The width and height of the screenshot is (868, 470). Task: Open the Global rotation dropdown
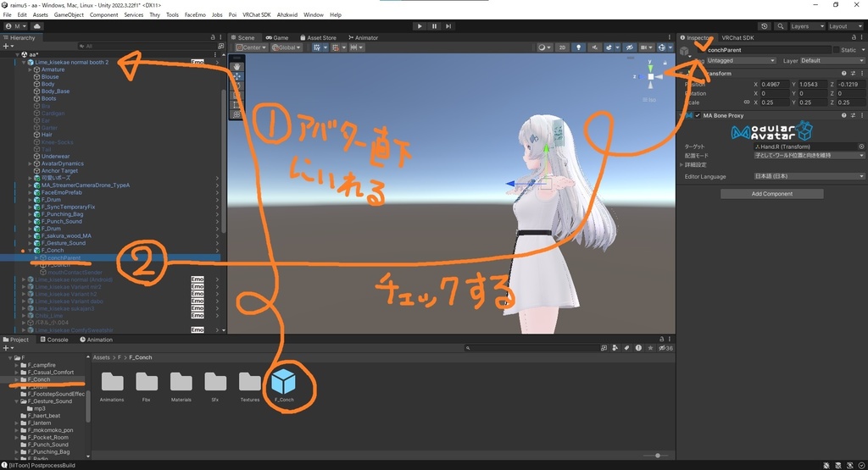287,47
